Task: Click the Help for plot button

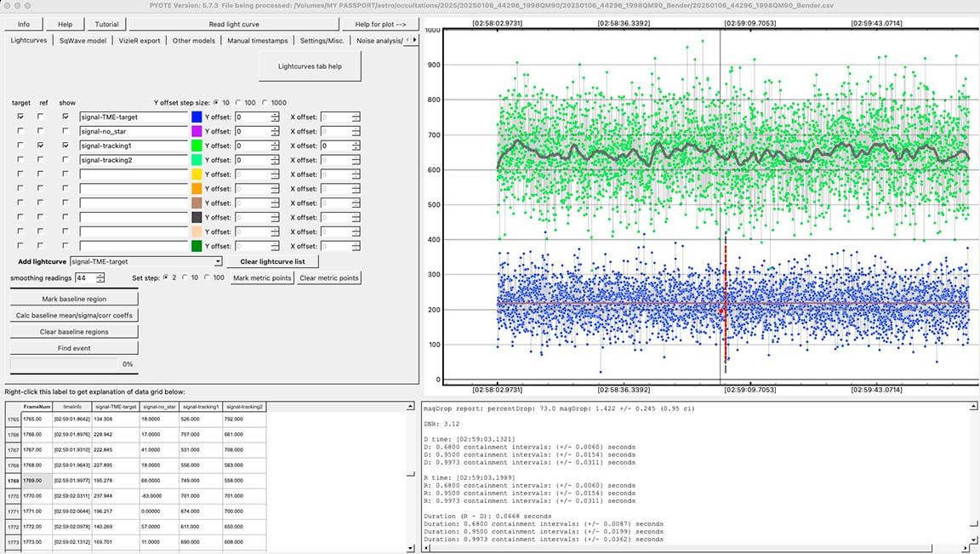Action: [380, 25]
